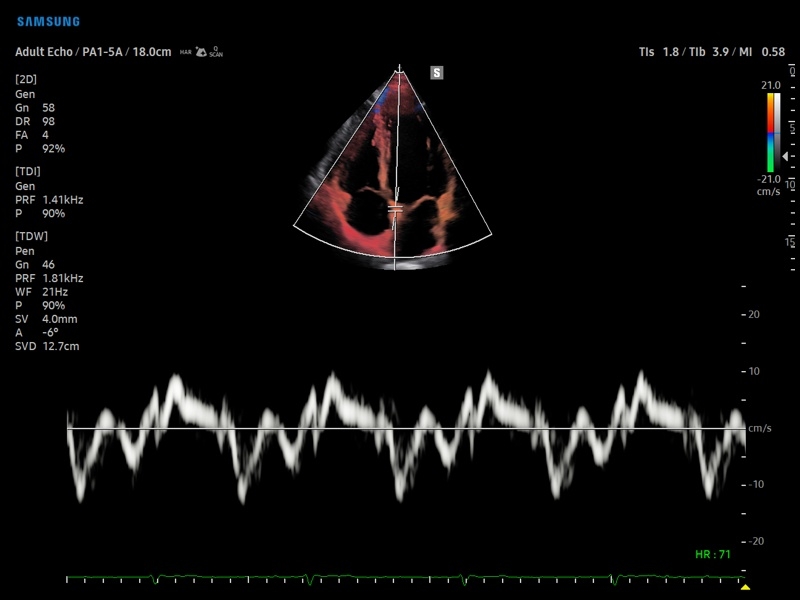Click the Q Scan icon
This screenshot has height=600, width=800.
tap(215, 51)
